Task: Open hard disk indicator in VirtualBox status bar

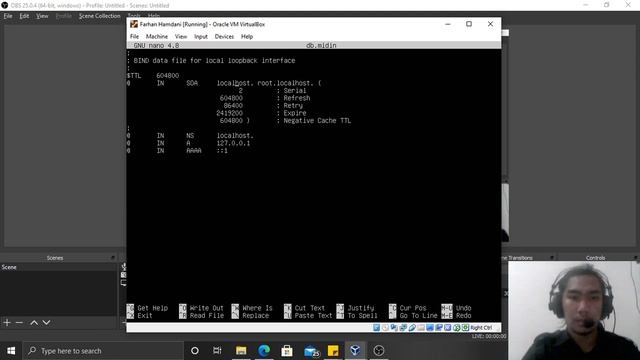Action: 376,327
